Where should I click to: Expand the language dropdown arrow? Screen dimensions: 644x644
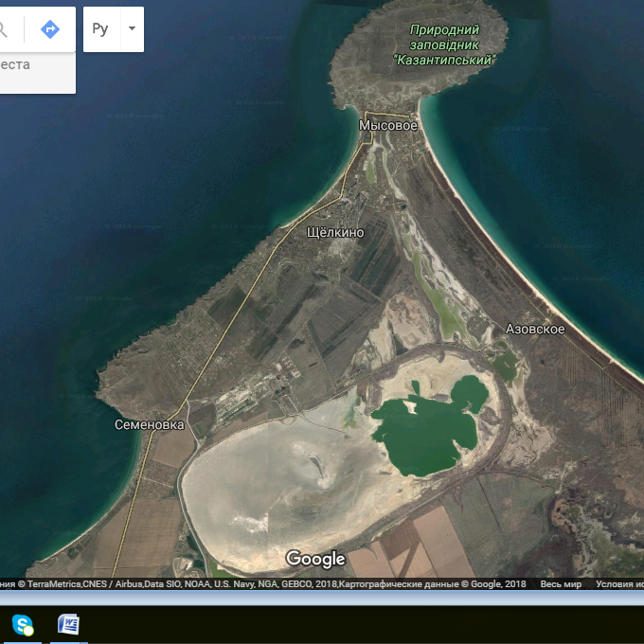[x=132, y=29]
